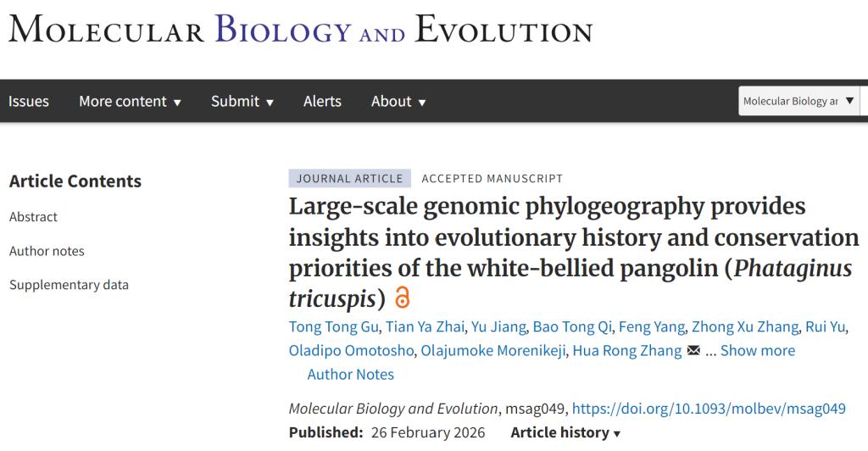This screenshot has width=868, height=451.
Task: Open the Issues menu item
Action: (29, 101)
